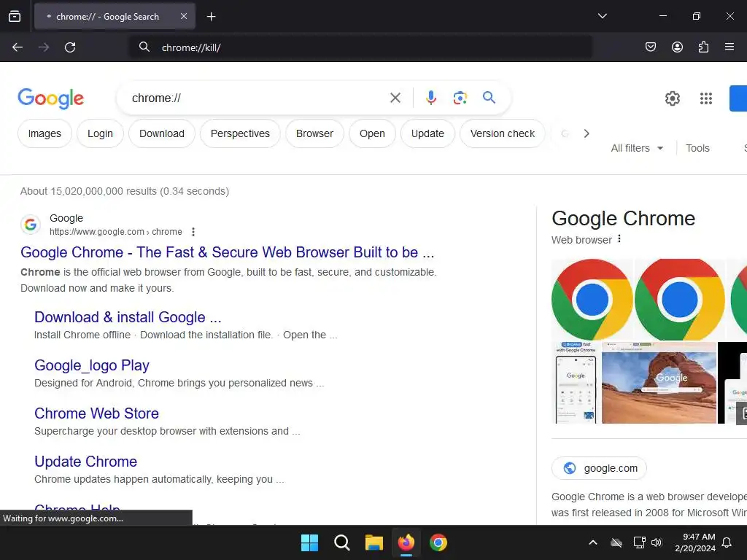Open the notifications bell
This screenshot has width=747, height=560.
click(x=727, y=542)
